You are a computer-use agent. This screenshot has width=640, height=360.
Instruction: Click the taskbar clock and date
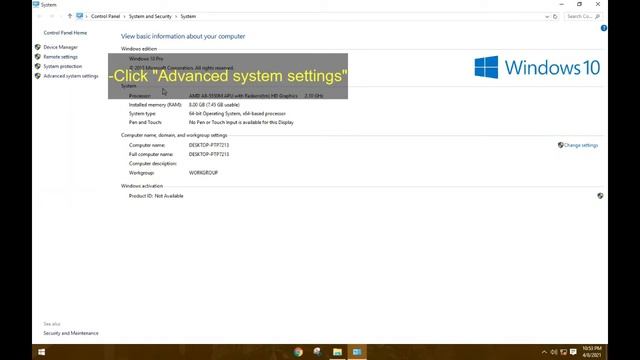coord(592,352)
